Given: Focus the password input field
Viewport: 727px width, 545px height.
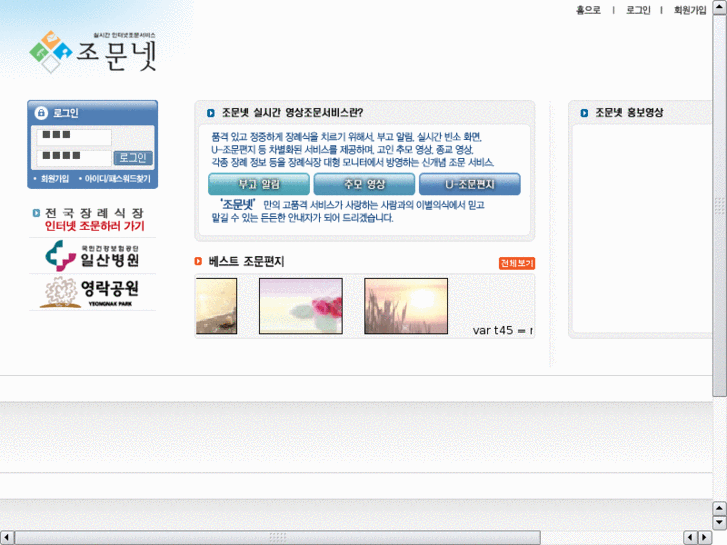Looking at the screenshot, I should (74, 157).
